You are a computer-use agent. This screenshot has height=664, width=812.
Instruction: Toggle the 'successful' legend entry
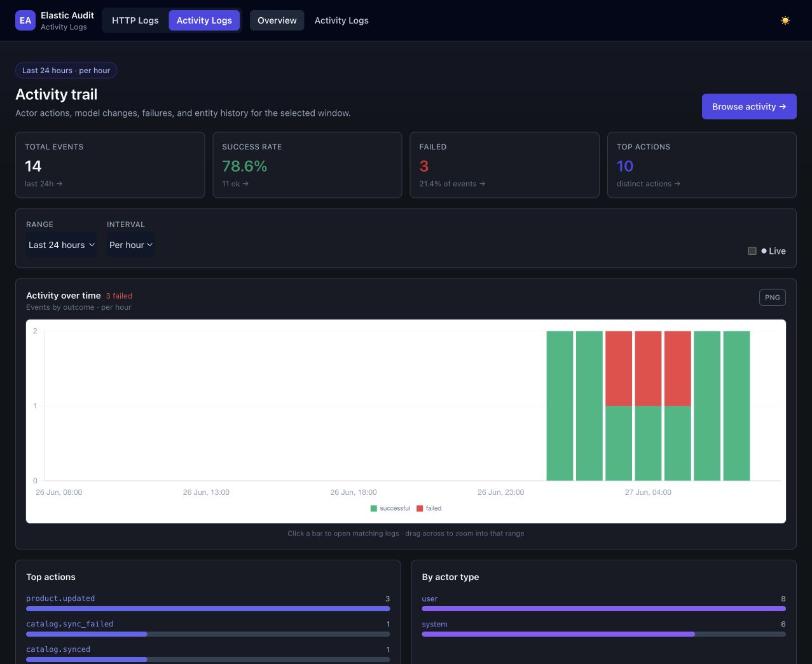[x=390, y=508]
